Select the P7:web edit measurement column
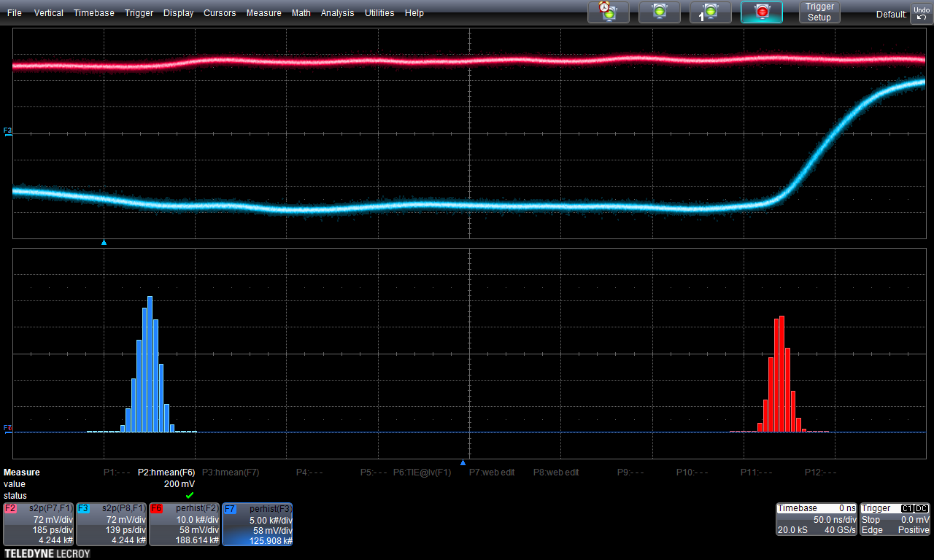Image resolution: width=934 pixels, height=560 pixels. (x=492, y=472)
